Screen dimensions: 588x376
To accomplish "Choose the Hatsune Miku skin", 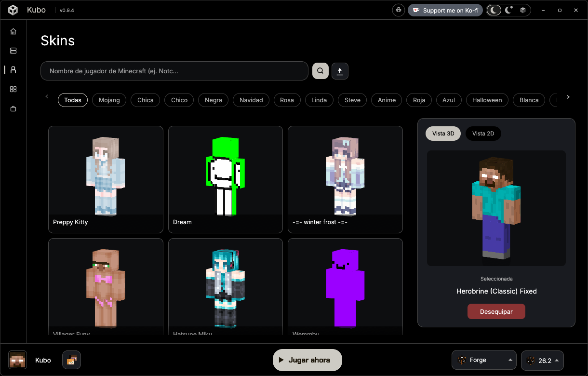I will pyautogui.click(x=226, y=286).
